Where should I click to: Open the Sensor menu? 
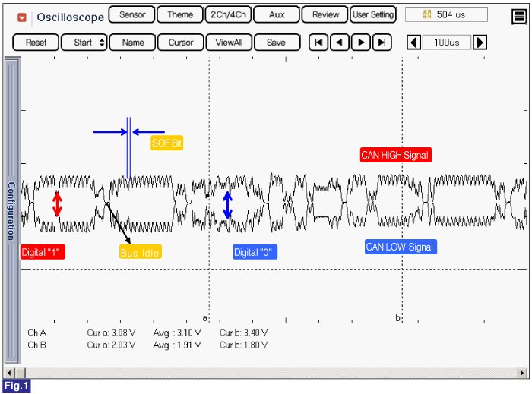coord(132,14)
